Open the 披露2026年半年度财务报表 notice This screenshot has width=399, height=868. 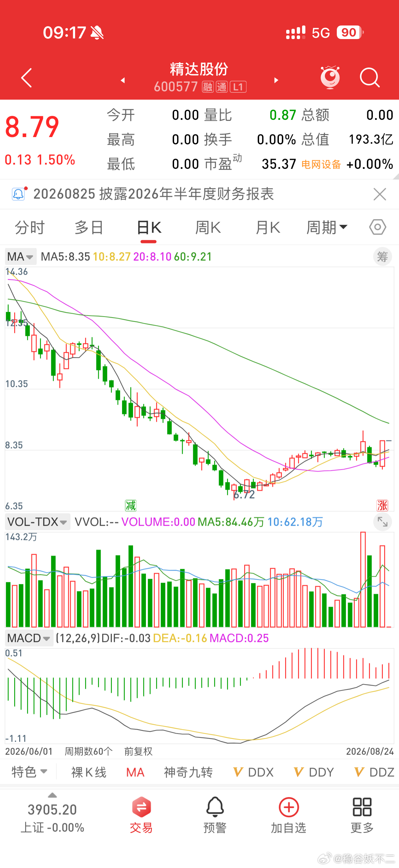pyautogui.click(x=187, y=194)
